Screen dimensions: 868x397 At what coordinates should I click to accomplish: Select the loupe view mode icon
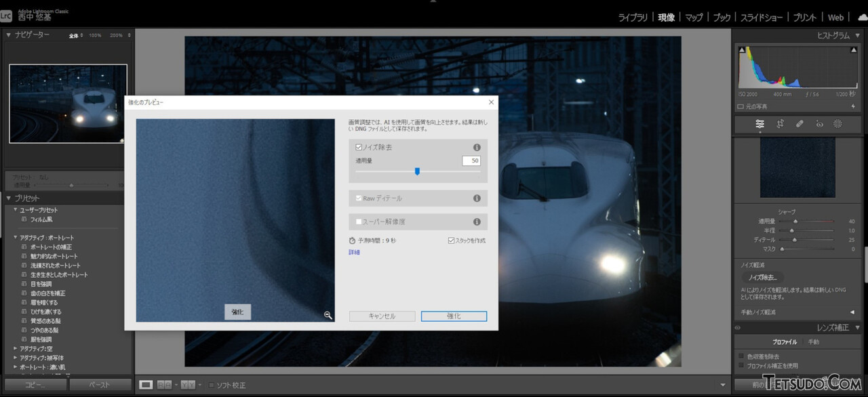pos(146,385)
